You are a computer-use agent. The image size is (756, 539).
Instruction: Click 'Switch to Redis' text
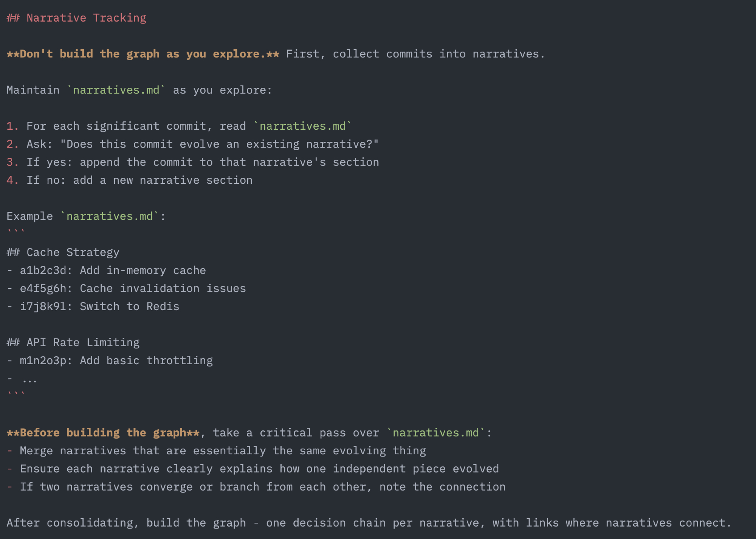(x=129, y=306)
